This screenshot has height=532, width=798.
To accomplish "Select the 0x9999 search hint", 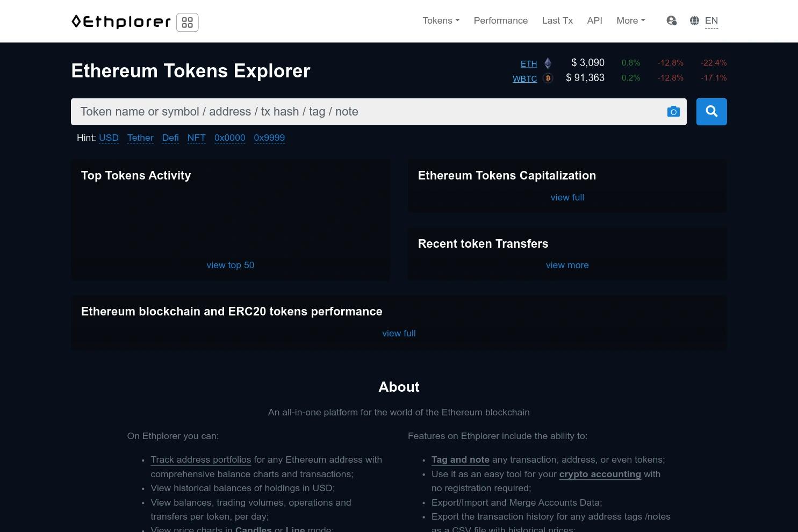I will (269, 138).
